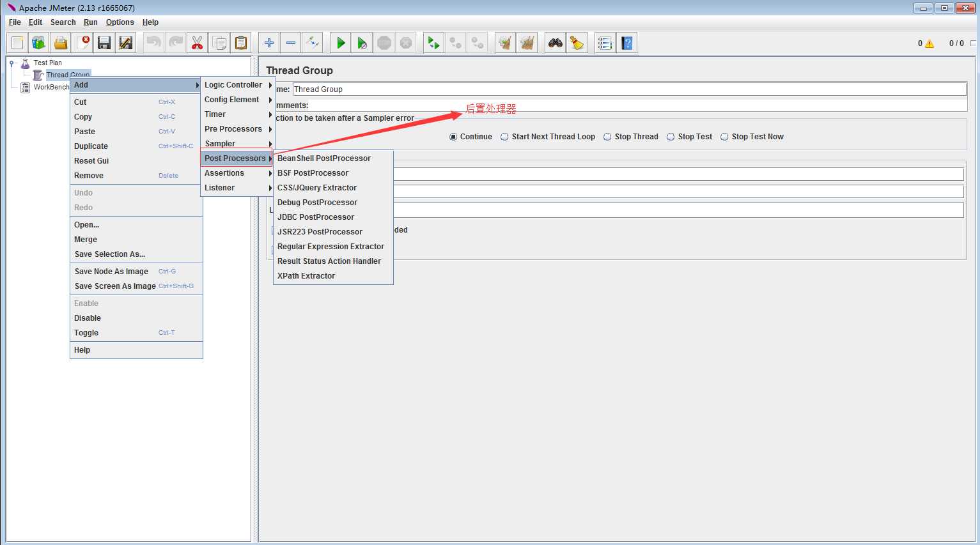This screenshot has height=545, width=980.
Task: Expand the Add submenu
Action: (x=136, y=85)
